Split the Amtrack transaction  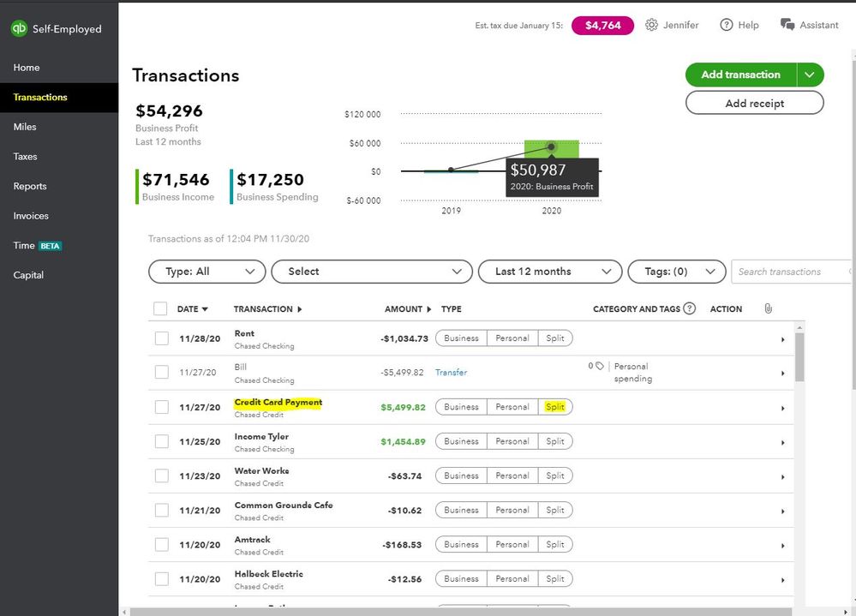tap(555, 545)
